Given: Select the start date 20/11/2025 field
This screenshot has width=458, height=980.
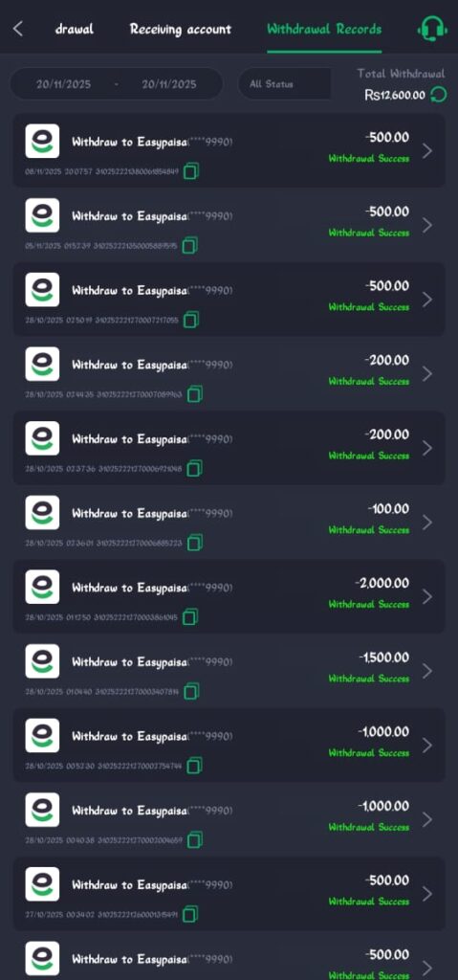Looking at the screenshot, I should tap(63, 84).
